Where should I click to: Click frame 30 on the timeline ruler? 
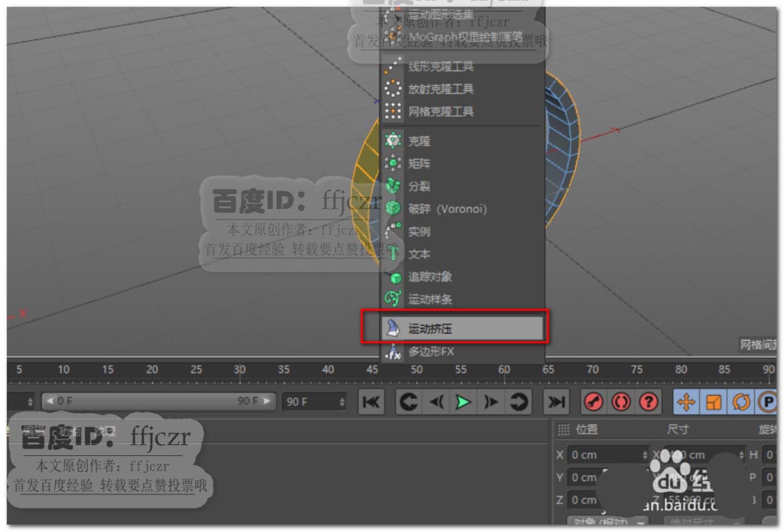[x=239, y=370]
